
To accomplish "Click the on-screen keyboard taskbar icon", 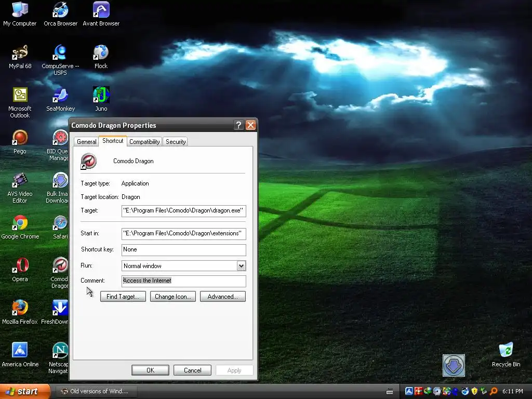I will (390, 392).
